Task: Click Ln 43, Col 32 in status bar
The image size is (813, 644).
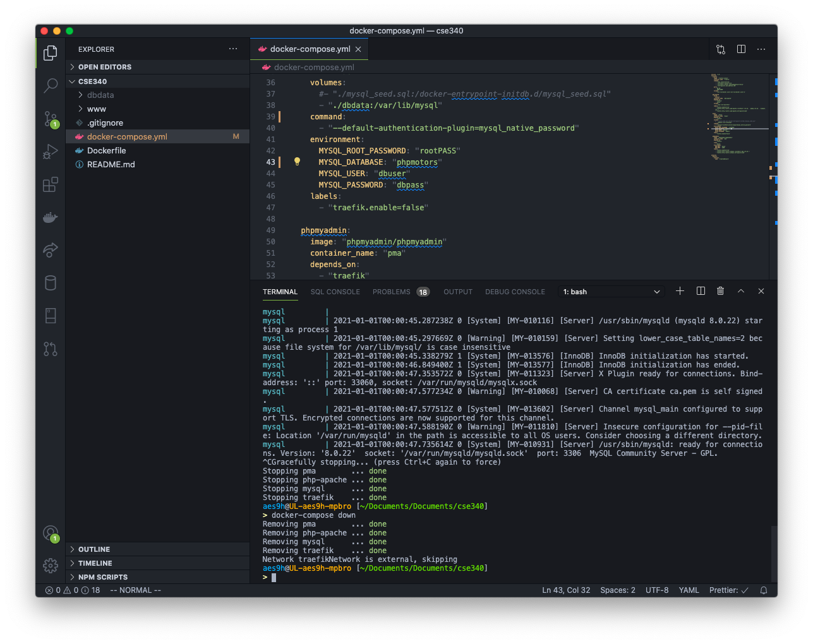Action: coord(566,590)
